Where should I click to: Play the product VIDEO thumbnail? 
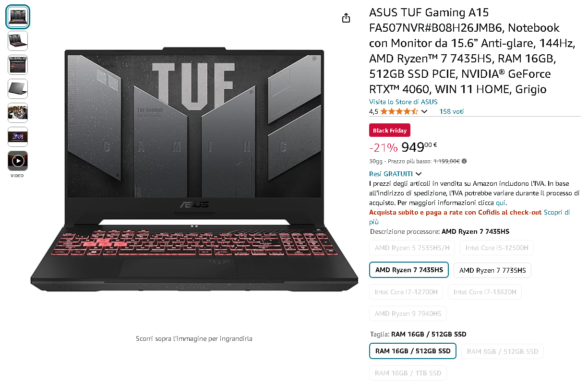coord(18,161)
